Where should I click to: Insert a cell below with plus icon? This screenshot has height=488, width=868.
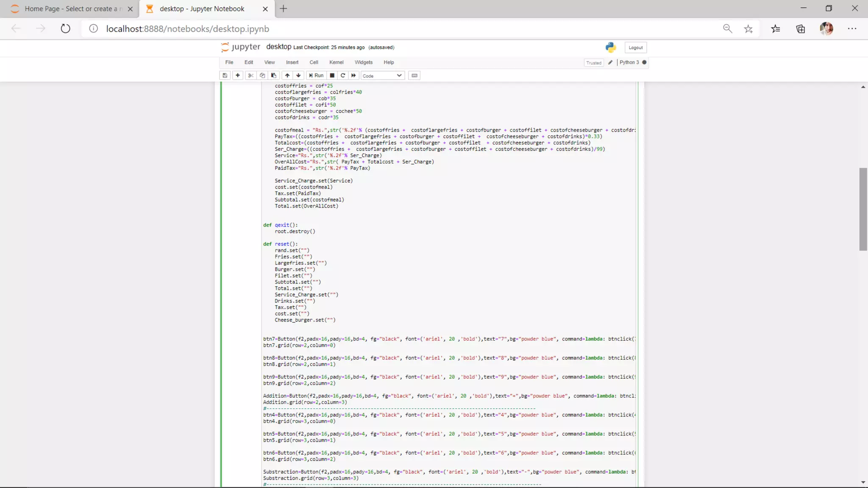(x=238, y=75)
